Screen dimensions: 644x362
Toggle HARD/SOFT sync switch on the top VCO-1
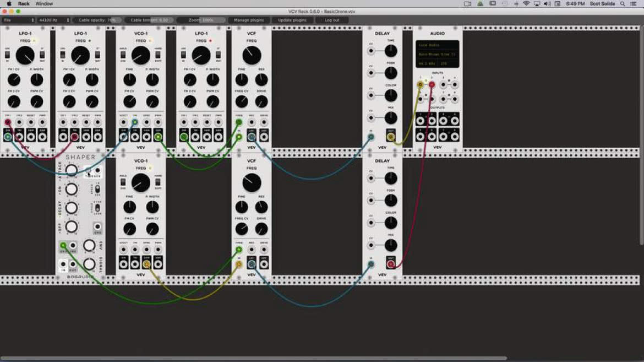[158, 55]
